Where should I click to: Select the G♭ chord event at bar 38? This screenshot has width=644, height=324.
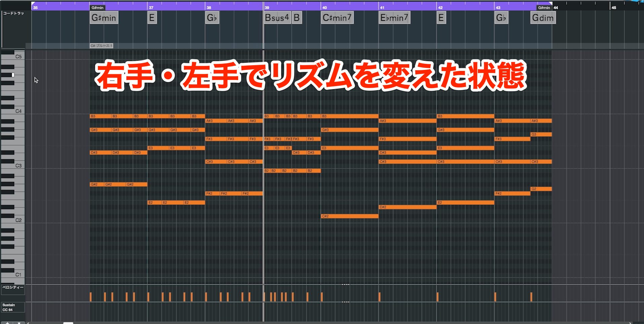(212, 18)
